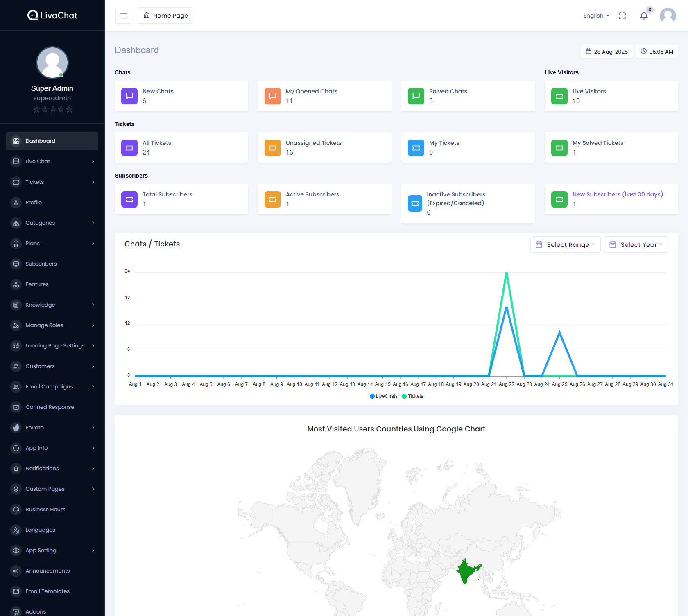This screenshot has width=688, height=616.
Task: Open the Select Year dropdown
Action: point(636,245)
